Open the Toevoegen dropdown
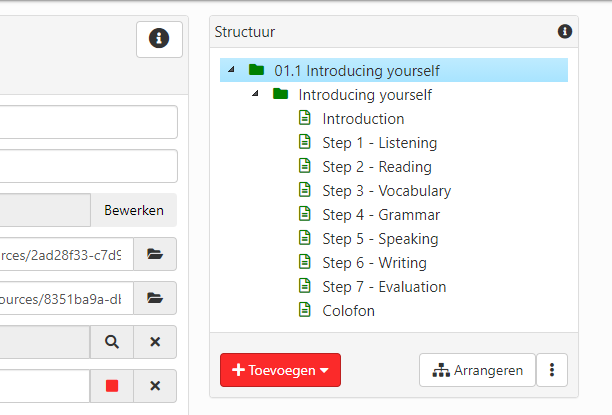The width and height of the screenshot is (612, 415). pos(280,370)
